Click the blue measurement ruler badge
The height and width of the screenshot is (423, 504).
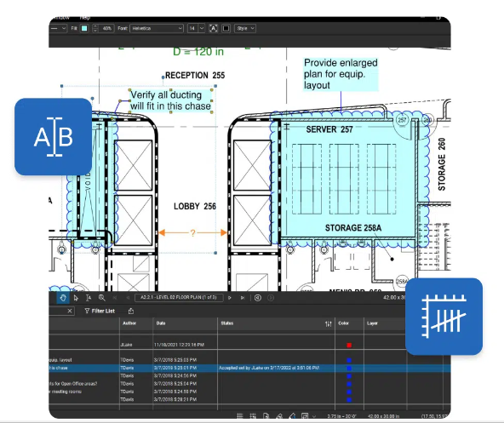pyautogui.click(x=444, y=317)
